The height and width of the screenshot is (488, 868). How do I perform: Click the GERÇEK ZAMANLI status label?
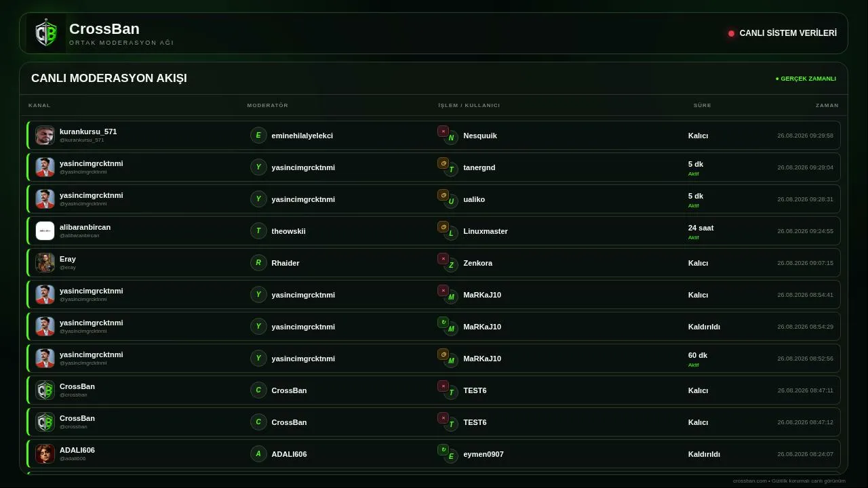tap(806, 79)
